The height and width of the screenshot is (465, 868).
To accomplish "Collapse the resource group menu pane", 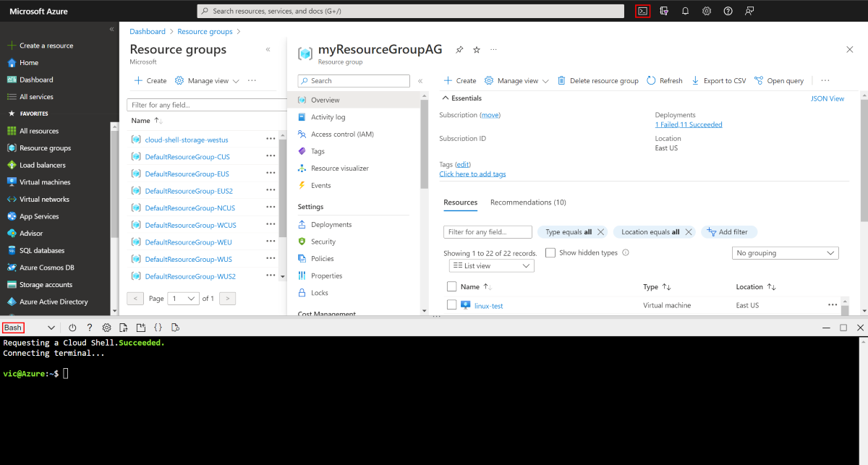I will (x=420, y=81).
